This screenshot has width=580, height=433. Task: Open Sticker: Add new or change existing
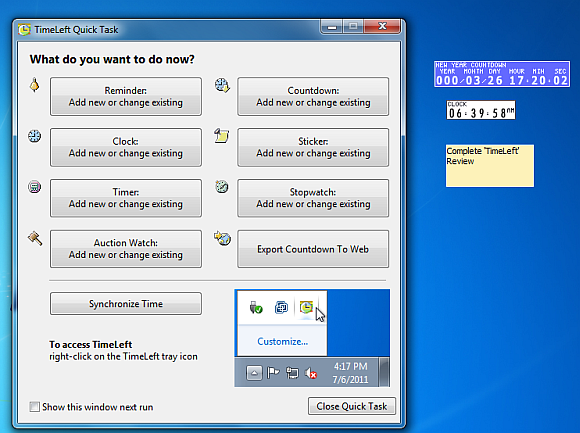(x=313, y=147)
